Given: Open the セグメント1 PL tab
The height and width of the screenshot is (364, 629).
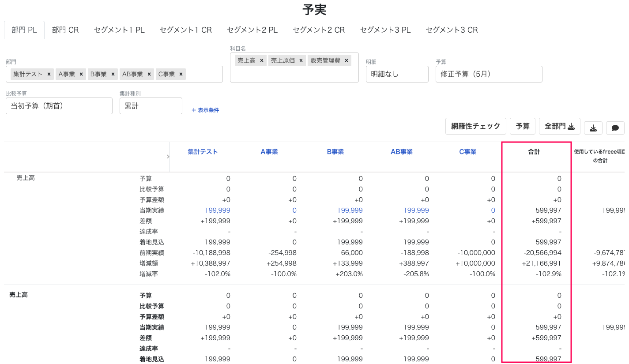Looking at the screenshot, I should pos(119,30).
